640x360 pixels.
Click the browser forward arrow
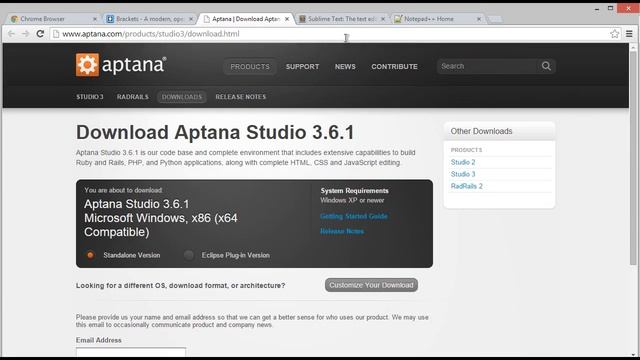(x=25, y=34)
